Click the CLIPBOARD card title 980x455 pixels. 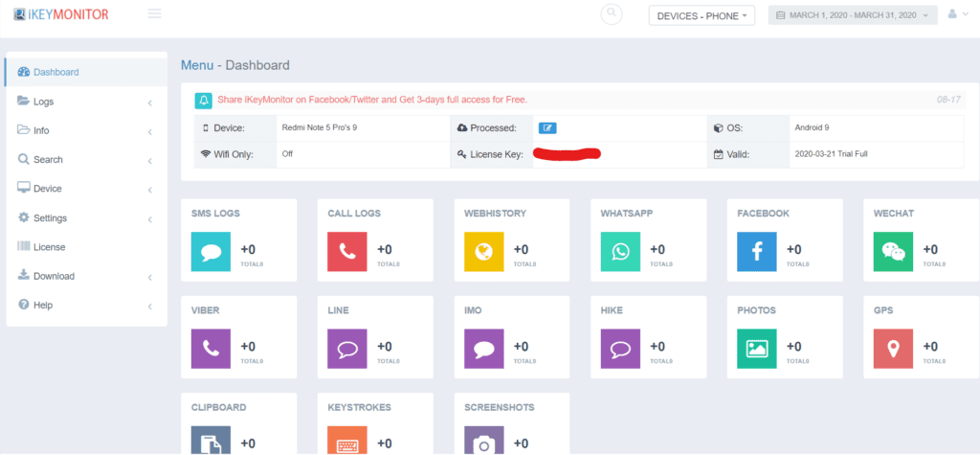click(219, 407)
